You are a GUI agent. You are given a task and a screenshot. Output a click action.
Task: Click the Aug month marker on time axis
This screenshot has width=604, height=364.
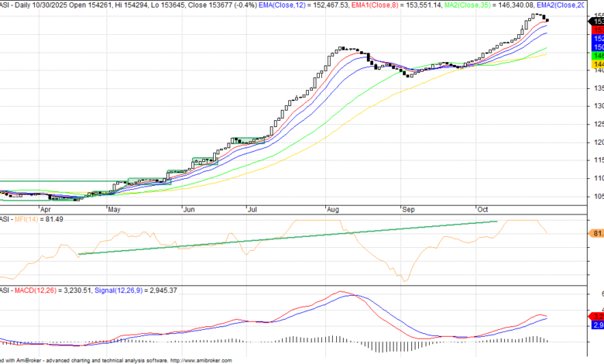point(334,209)
